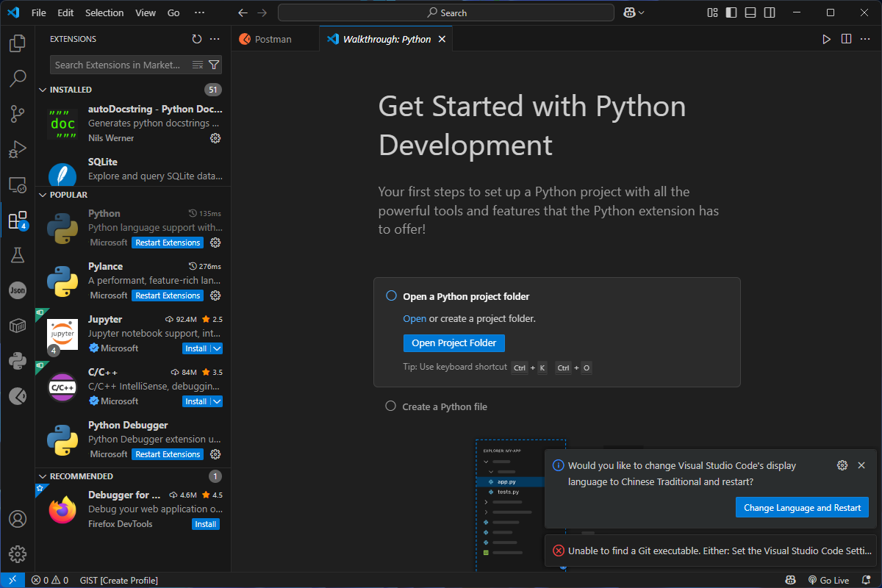Image resolution: width=882 pixels, height=588 pixels.
Task: Click the Open Project Folder button
Action: [454, 343]
